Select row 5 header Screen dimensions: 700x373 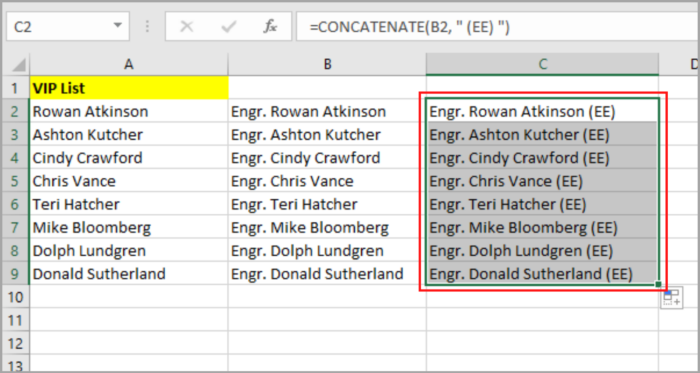(x=15, y=181)
